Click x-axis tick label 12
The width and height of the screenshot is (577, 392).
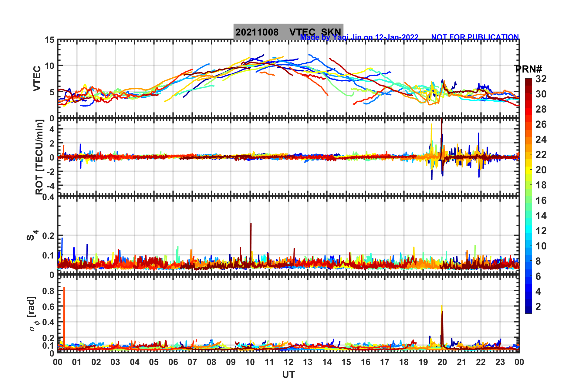pyautogui.click(x=288, y=362)
